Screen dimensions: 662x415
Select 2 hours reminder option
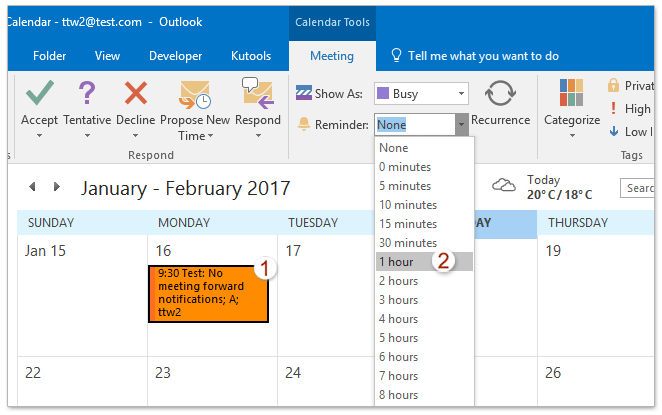(x=424, y=281)
